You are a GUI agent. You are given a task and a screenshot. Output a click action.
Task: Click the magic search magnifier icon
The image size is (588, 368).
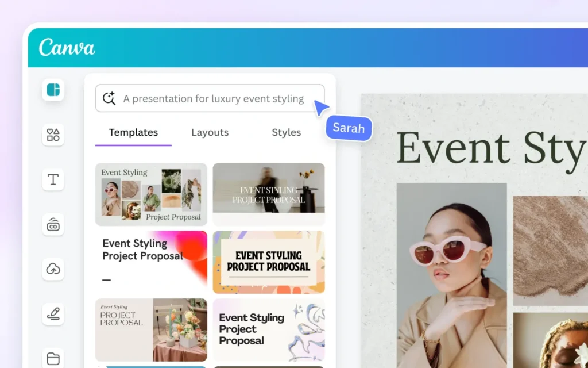[109, 98]
